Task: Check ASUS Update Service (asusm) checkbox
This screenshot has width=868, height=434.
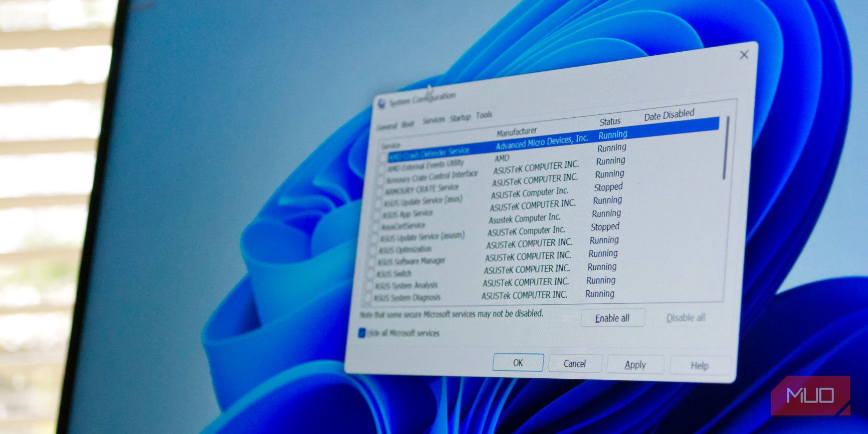Action: click(375, 239)
